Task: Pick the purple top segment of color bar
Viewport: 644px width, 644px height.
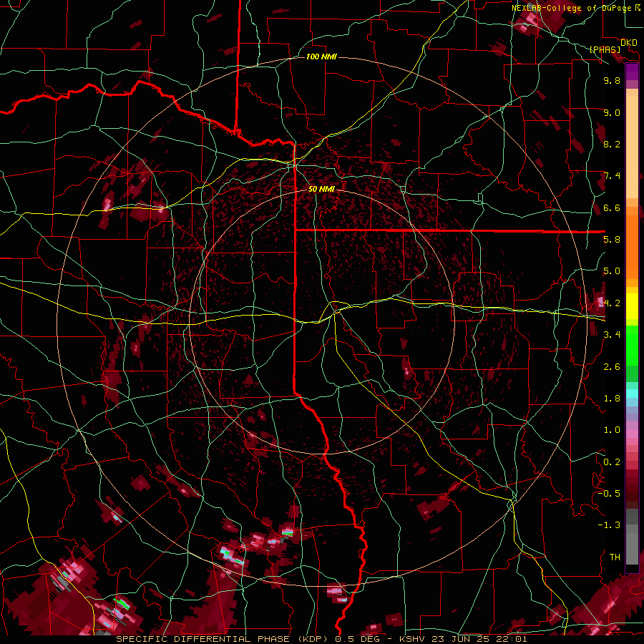Action: (632, 72)
